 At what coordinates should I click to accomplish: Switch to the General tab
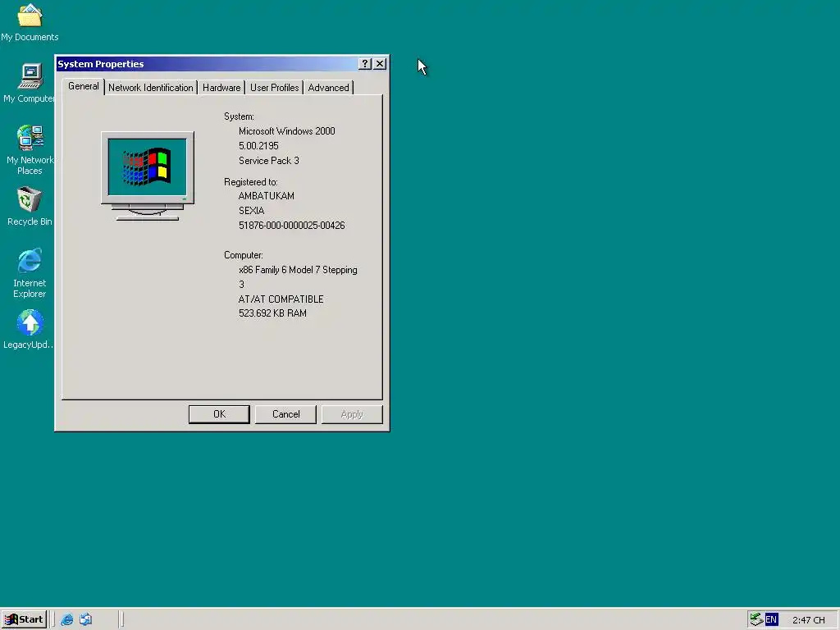(x=84, y=86)
